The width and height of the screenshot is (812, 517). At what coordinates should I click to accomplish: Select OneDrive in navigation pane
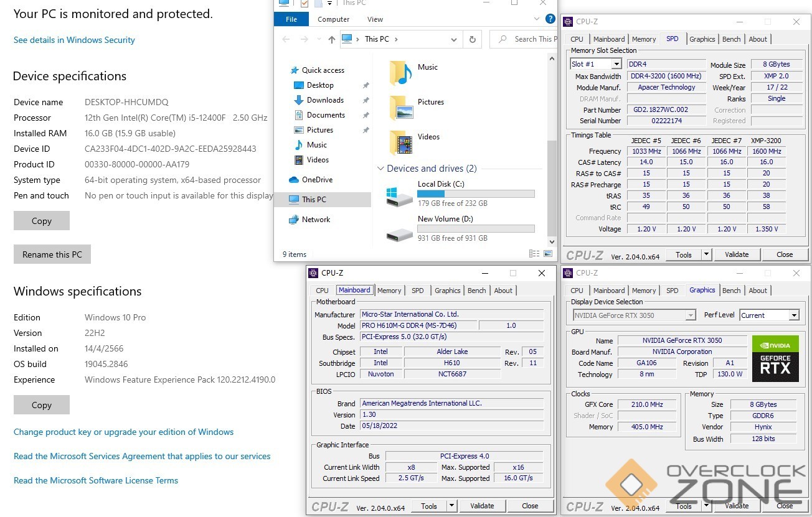(x=317, y=180)
